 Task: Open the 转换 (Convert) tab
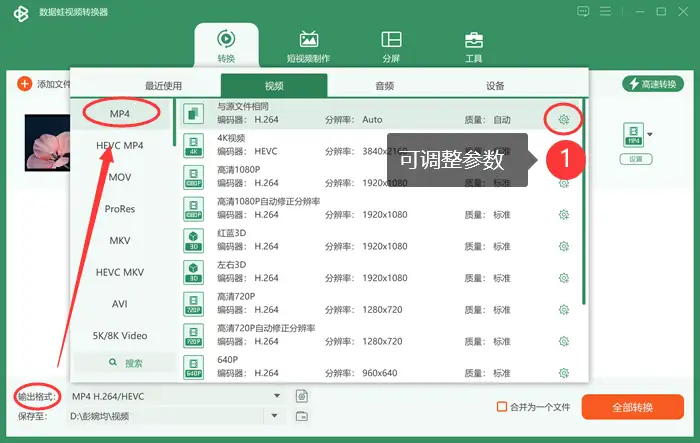[226, 46]
